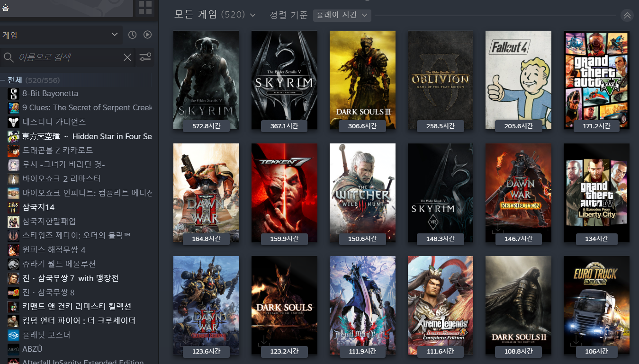Click the ready-to-play filter icon
The image size is (639, 364).
[x=147, y=35]
